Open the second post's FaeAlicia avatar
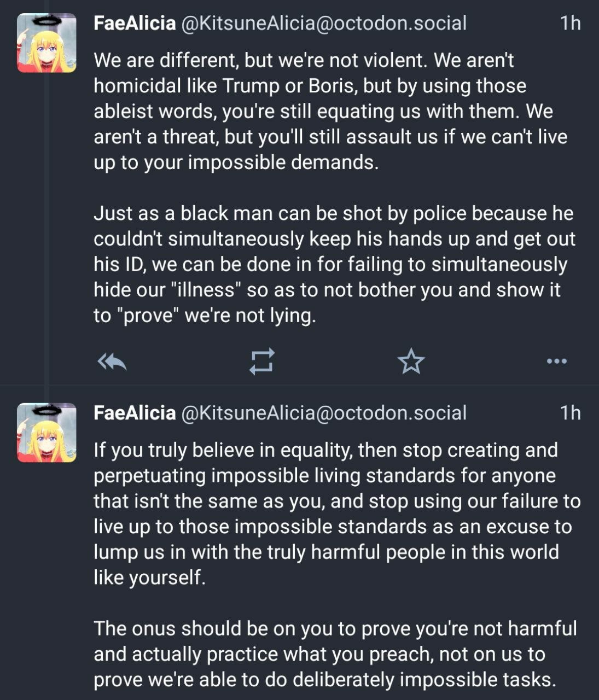The image size is (599, 700). [46, 433]
